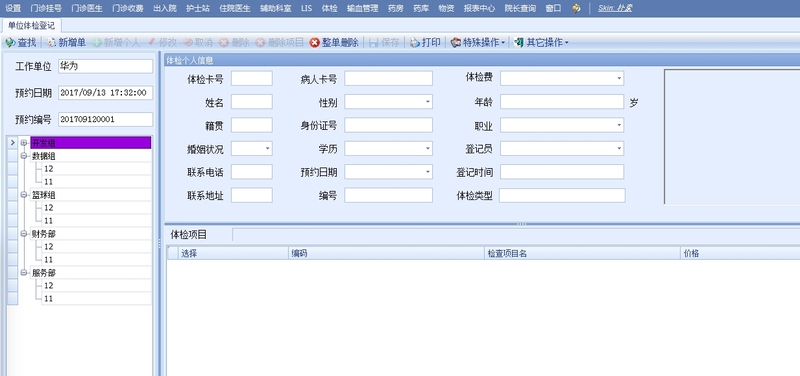
Task: Click the 删除 toolbar icon
Action: point(223,43)
